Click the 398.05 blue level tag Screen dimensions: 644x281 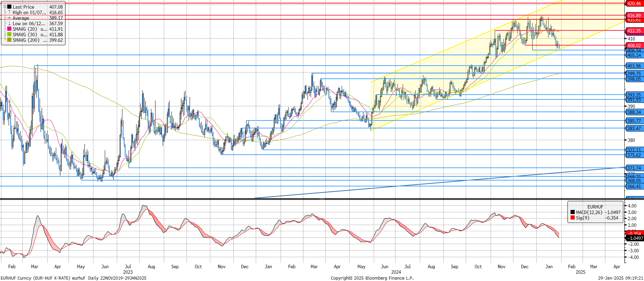point(634,79)
